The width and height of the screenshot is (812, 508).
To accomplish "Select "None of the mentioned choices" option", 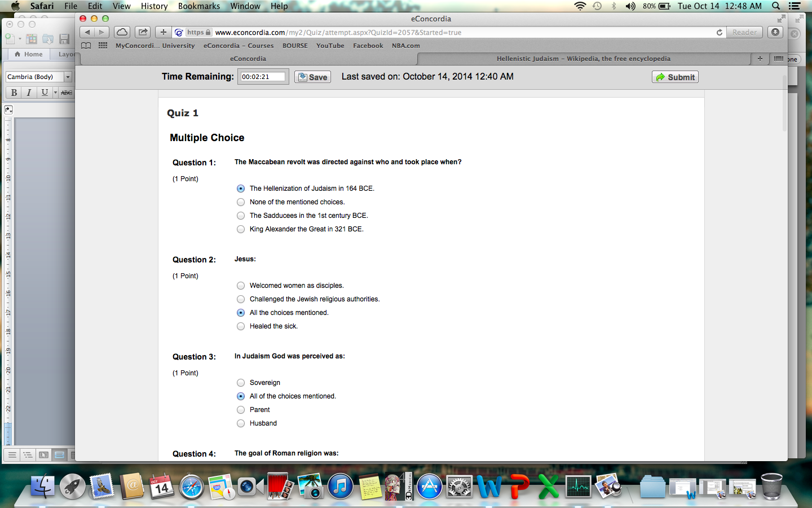I will pos(241,202).
